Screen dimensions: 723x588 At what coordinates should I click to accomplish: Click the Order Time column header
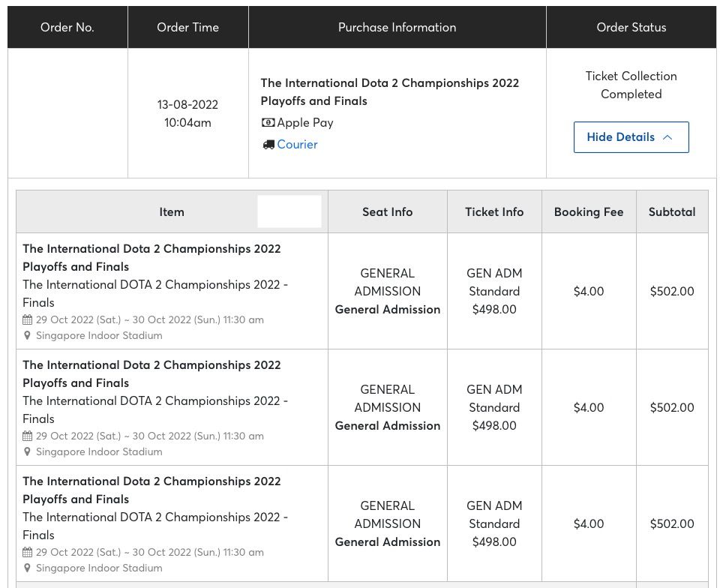187,27
